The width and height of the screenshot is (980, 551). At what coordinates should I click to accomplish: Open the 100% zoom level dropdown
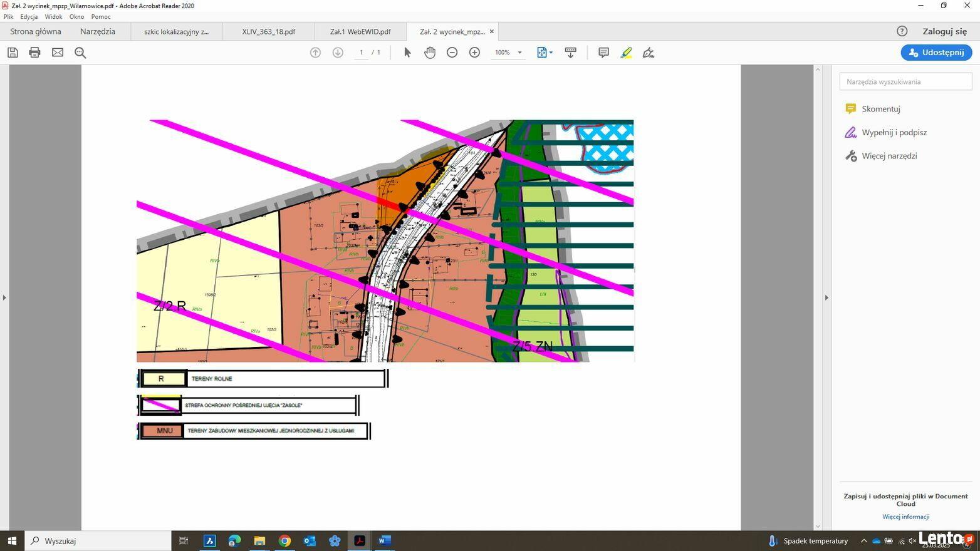coord(519,53)
